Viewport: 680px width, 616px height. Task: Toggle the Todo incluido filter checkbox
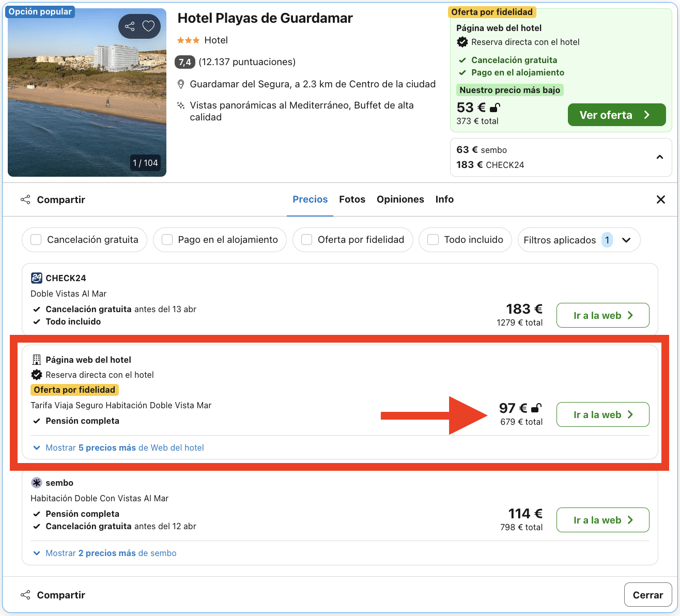click(x=433, y=240)
